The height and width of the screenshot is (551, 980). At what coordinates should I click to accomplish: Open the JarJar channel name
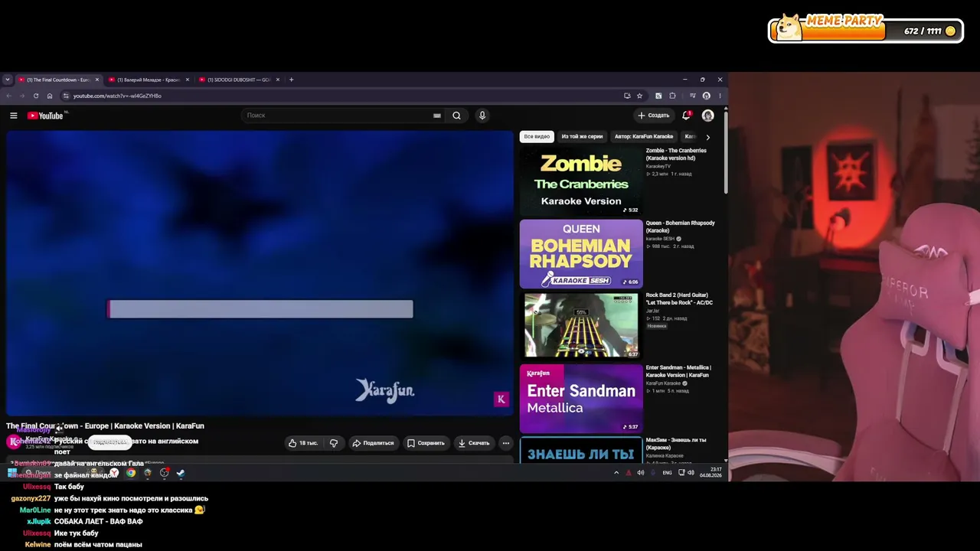pyautogui.click(x=652, y=311)
